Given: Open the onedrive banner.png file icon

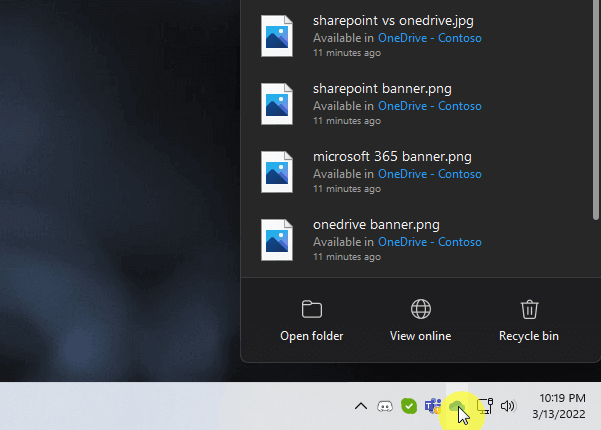Looking at the screenshot, I should coord(277,240).
